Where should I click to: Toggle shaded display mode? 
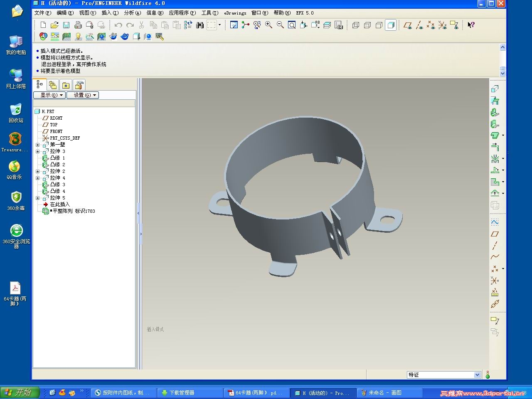coord(391,25)
